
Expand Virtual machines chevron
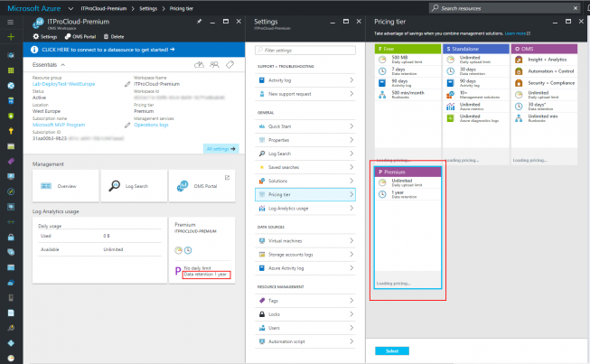coord(351,240)
